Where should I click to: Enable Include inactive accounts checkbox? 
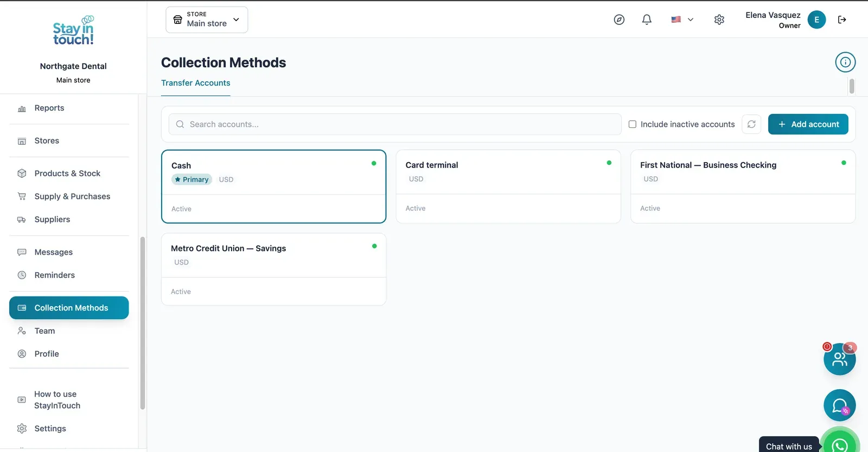[632, 124]
